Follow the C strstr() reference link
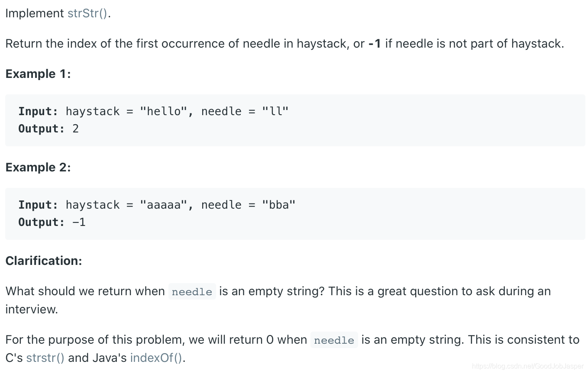This screenshot has height=374, width=588. click(45, 358)
